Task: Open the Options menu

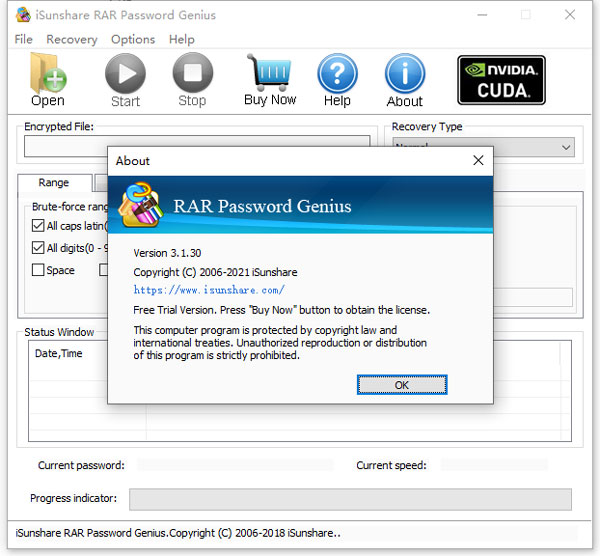Action: 133,39
